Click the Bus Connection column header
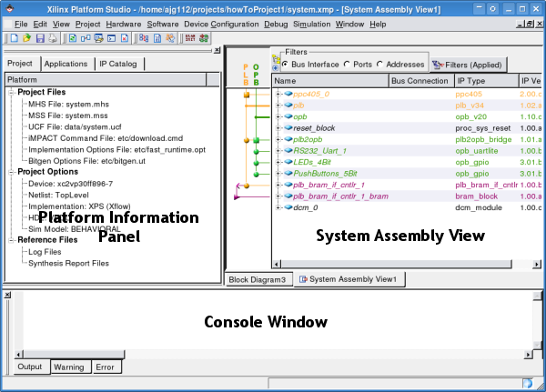Viewport: 546px width, 392px height. pyautogui.click(x=420, y=81)
